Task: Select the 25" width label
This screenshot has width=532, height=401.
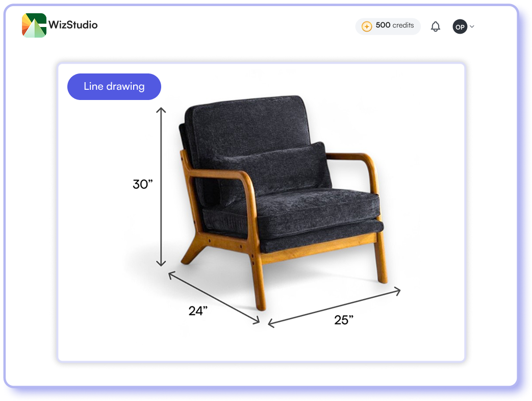Action: click(x=344, y=320)
